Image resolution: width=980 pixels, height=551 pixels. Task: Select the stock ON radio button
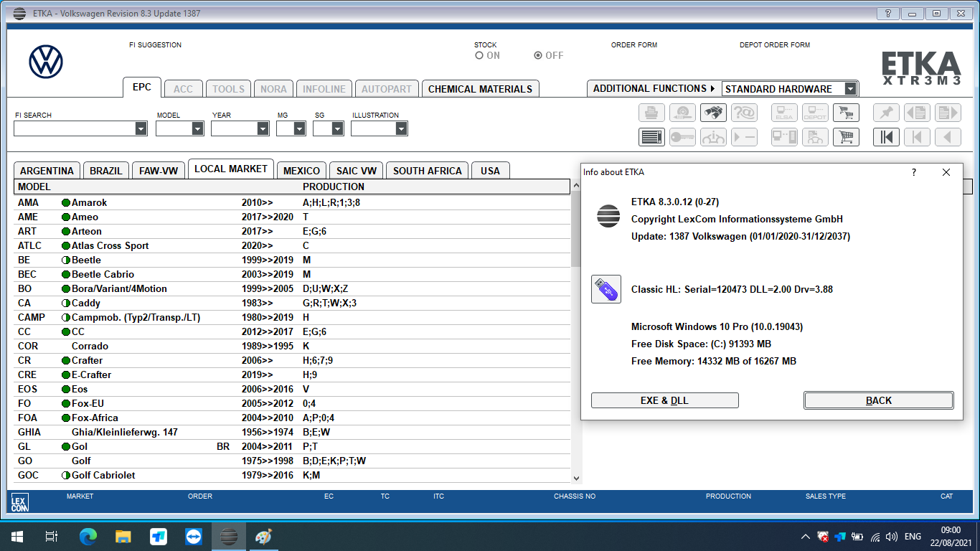point(479,56)
